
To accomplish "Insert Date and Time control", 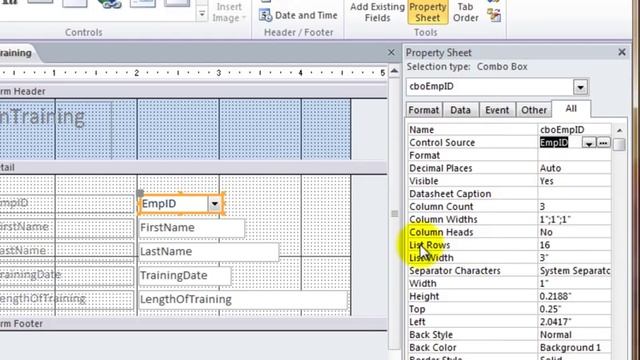I will [298, 16].
